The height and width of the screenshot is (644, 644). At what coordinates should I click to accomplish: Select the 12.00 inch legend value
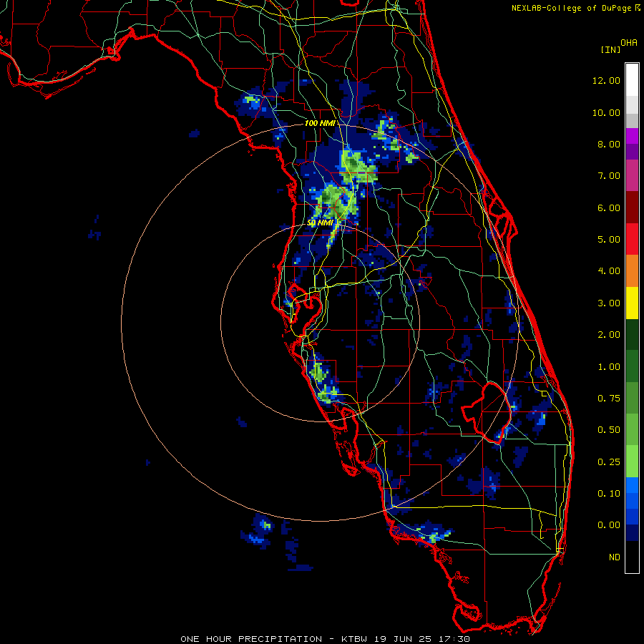606,80
